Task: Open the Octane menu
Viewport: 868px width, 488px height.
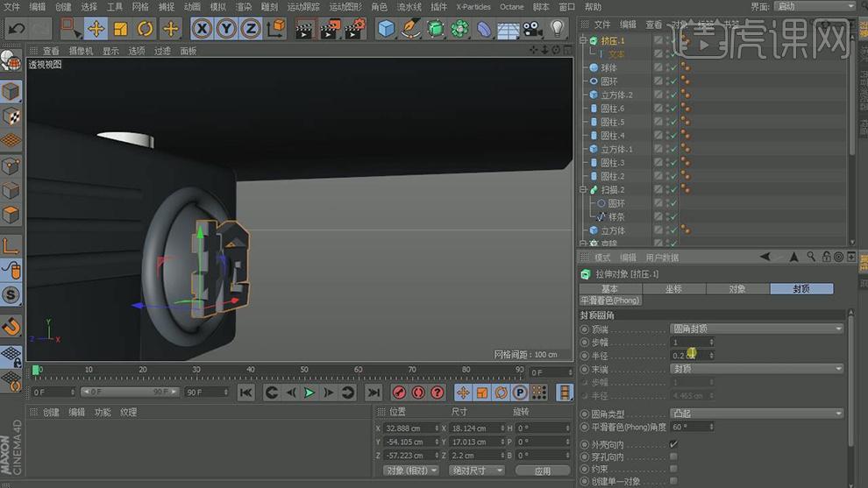Action: 511,7
